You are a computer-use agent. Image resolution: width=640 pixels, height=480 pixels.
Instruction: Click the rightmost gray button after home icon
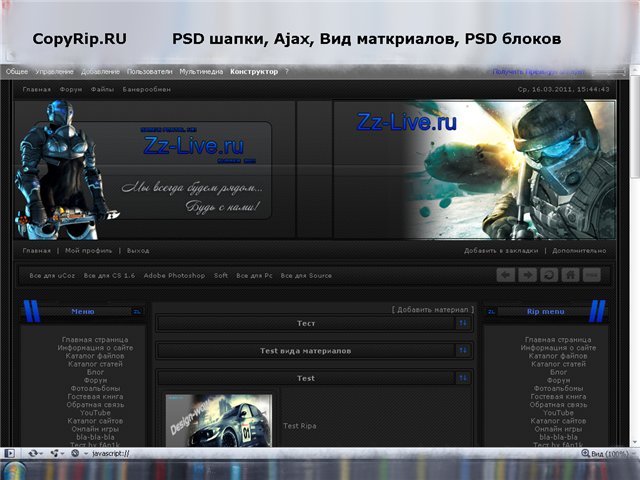[x=592, y=275]
